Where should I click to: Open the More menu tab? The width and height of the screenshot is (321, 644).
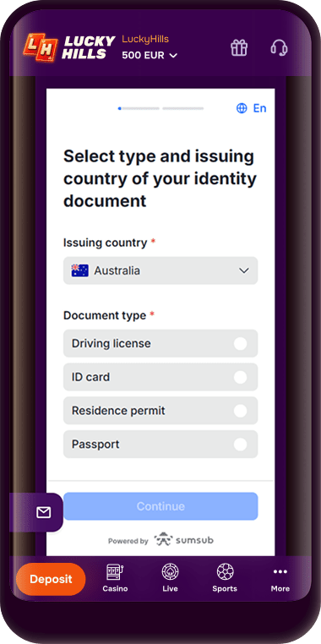(280, 579)
